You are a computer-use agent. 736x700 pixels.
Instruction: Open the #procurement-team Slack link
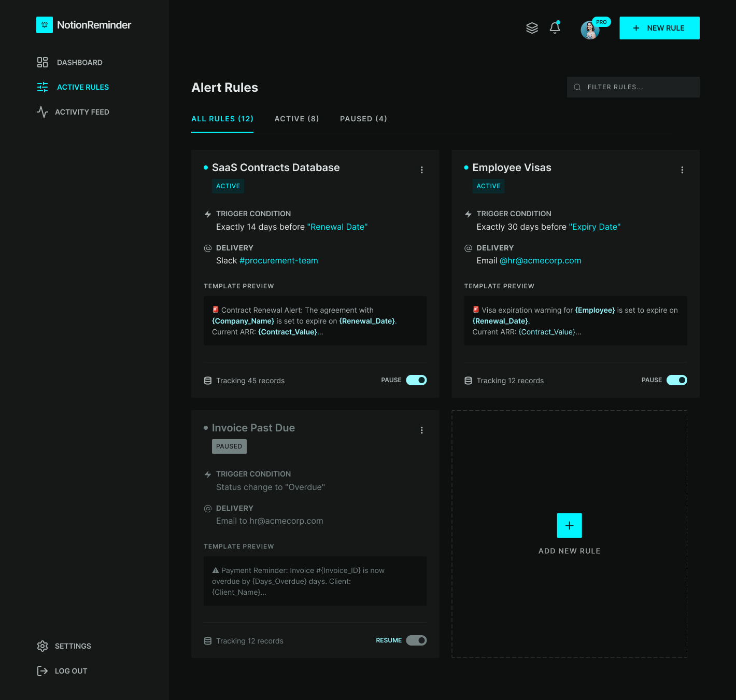279,261
